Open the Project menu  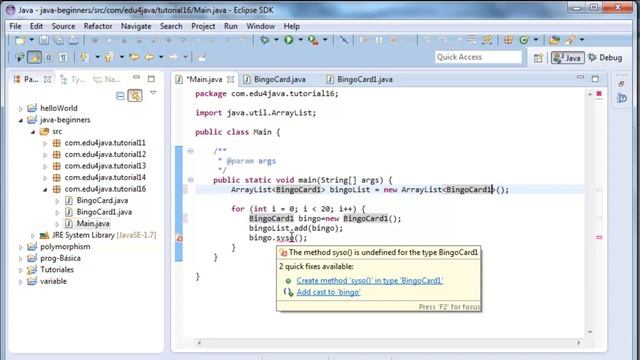click(x=203, y=26)
